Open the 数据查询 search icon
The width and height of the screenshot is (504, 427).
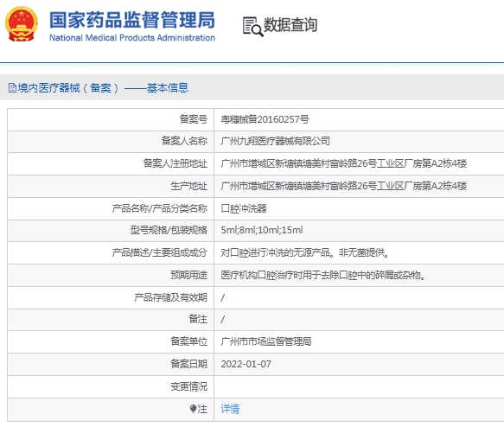click(253, 26)
